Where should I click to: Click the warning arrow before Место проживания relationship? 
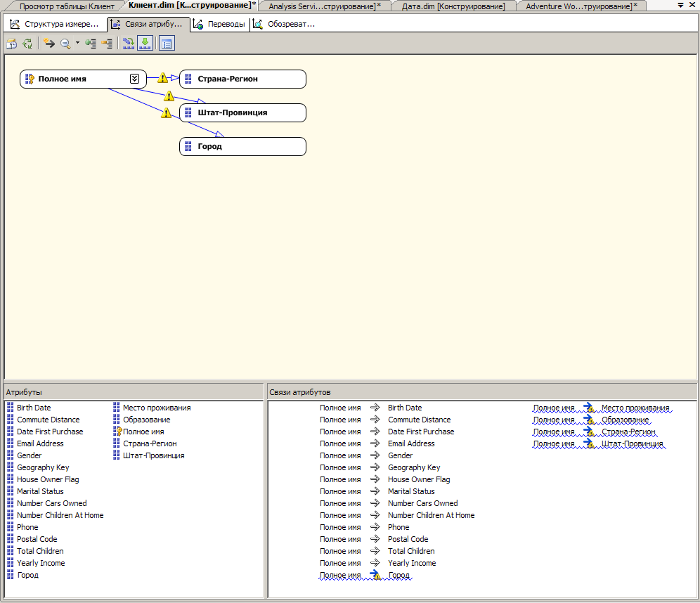coord(589,408)
